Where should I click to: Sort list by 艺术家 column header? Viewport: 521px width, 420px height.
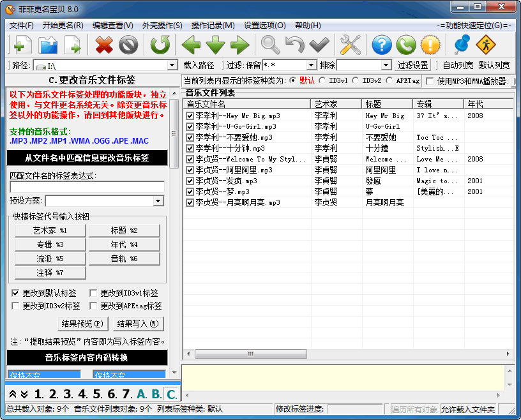[336, 104]
